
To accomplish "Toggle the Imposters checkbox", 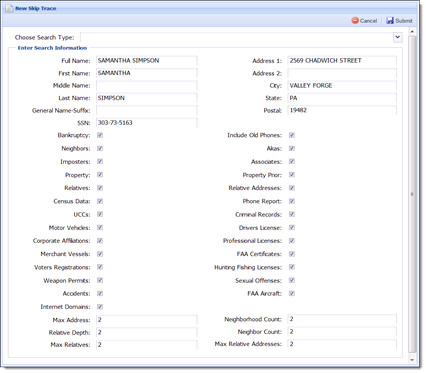I will 100,161.
